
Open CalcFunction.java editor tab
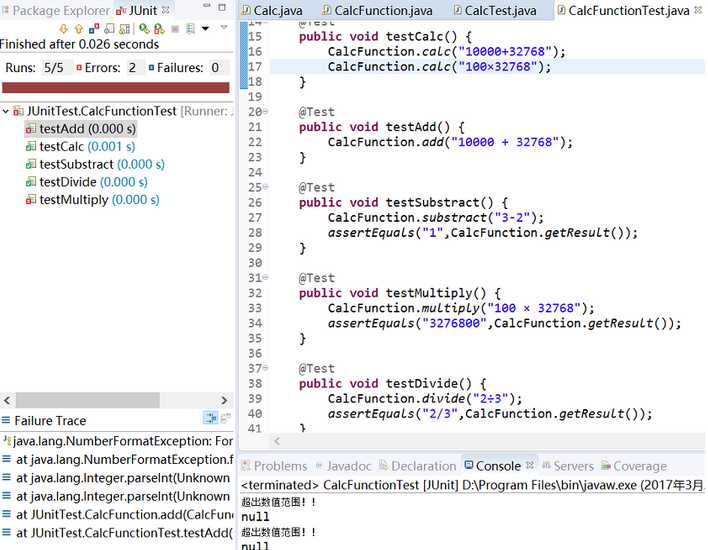click(x=377, y=10)
